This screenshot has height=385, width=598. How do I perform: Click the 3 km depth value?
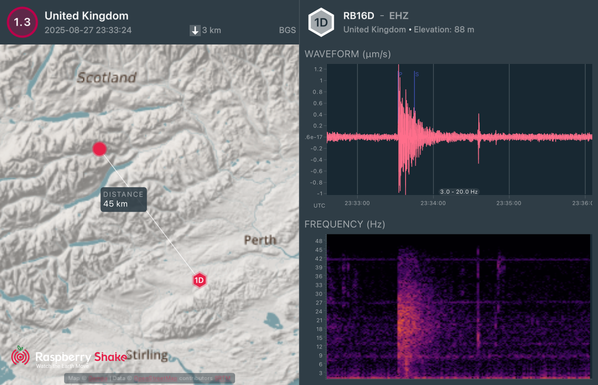(211, 30)
